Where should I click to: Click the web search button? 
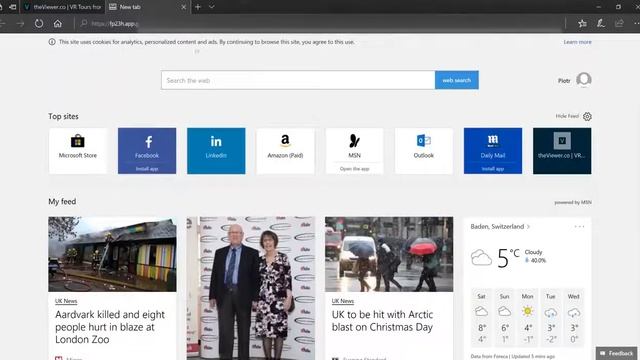pyautogui.click(x=457, y=80)
